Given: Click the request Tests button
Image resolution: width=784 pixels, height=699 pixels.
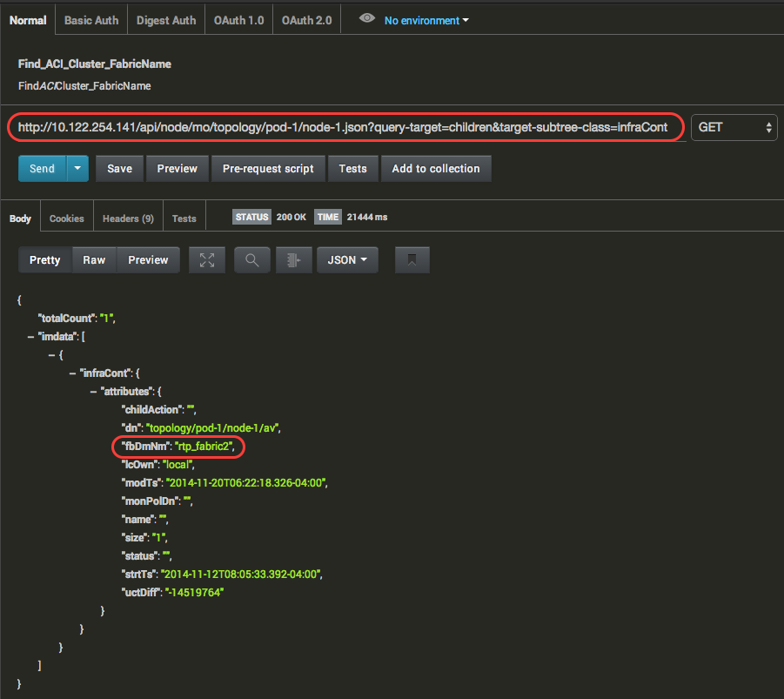Looking at the screenshot, I should [x=353, y=169].
